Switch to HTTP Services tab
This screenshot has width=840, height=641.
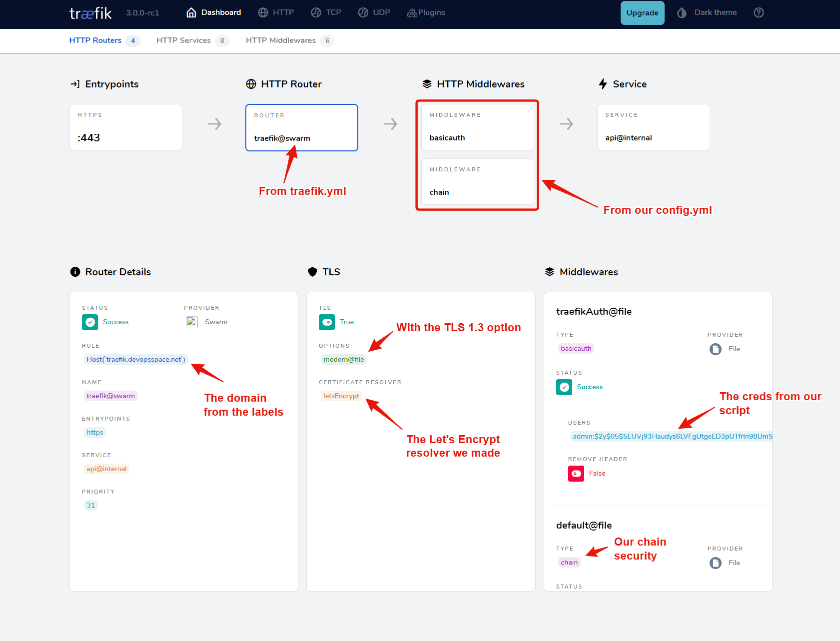[x=192, y=40]
